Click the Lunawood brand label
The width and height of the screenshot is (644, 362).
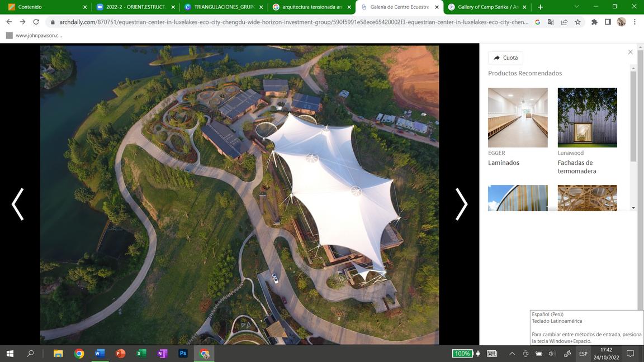tap(570, 153)
